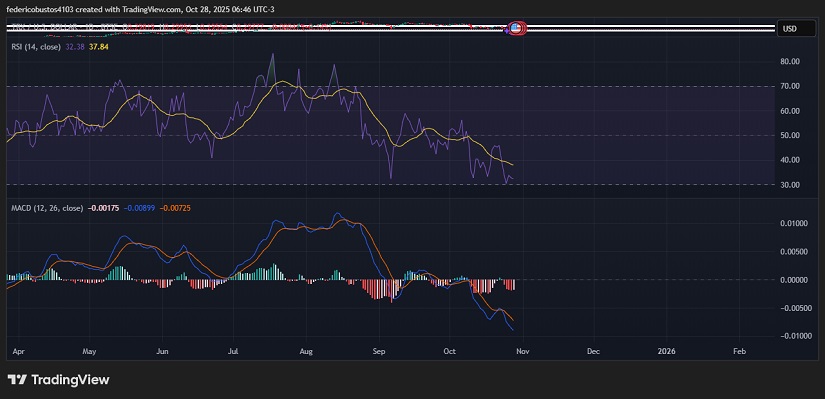Click the Jul label on time axis
The width and height of the screenshot is (825, 399).
click(x=234, y=351)
